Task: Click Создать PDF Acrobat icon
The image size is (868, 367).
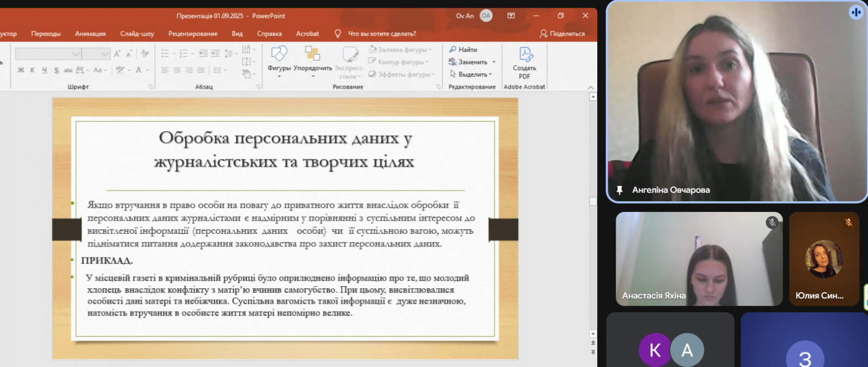Action: 525,55
